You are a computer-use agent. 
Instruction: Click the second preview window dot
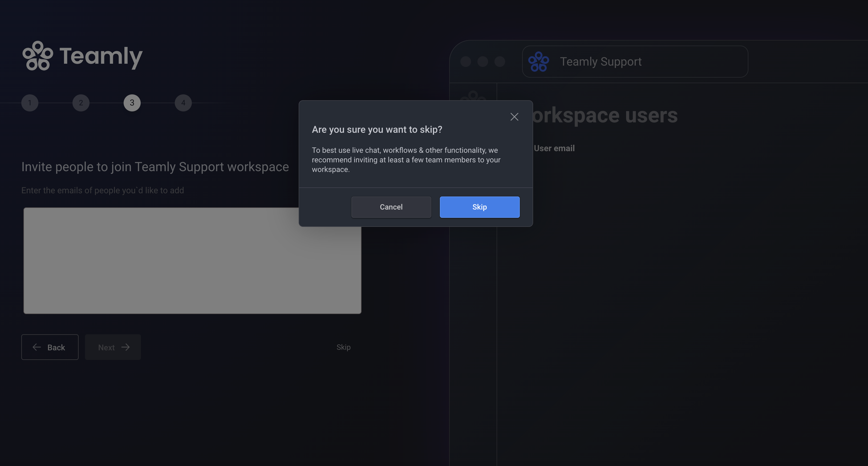[482, 62]
